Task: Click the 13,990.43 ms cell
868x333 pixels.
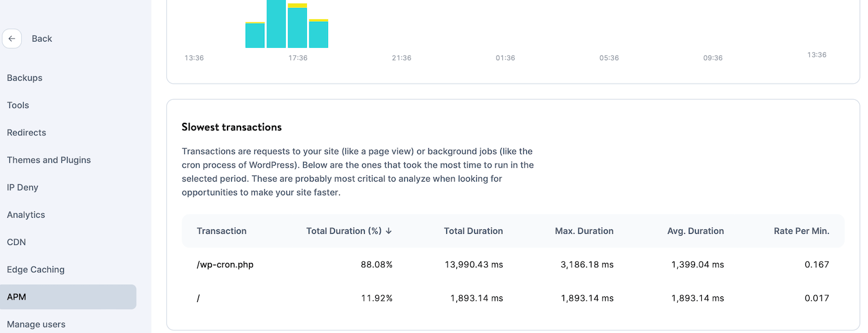Action: point(474,264)
